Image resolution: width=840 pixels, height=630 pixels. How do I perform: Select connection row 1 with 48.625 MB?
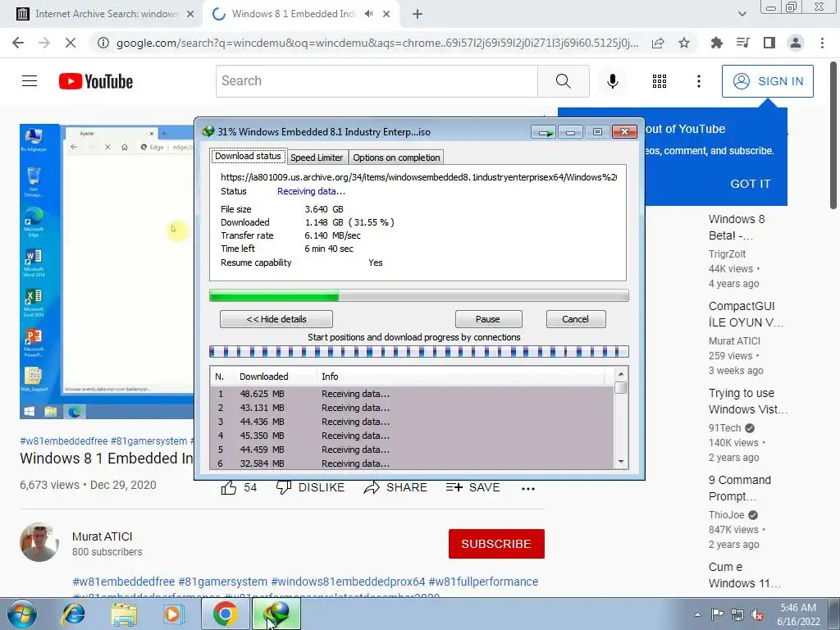pos(412,394)
